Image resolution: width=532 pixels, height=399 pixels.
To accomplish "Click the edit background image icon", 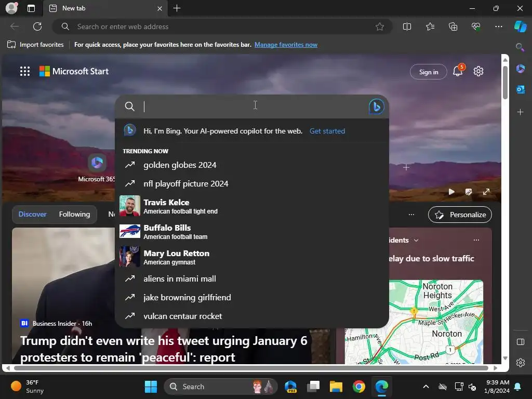I will click(x=469, y=192).
